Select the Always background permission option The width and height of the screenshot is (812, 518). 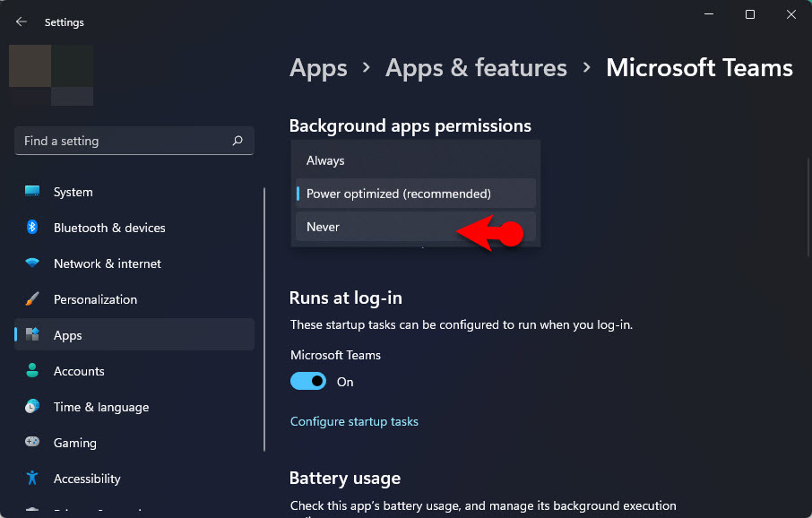coord(415,160)
